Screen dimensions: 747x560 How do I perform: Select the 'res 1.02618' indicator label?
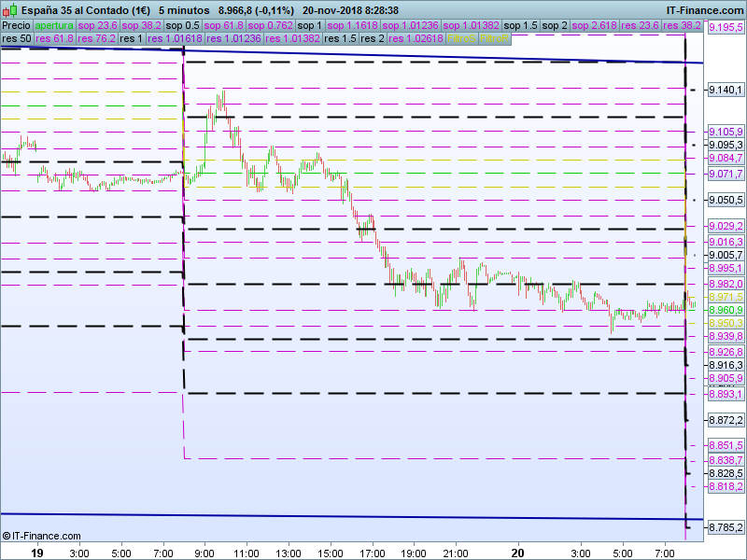click(x=416, y=39)
